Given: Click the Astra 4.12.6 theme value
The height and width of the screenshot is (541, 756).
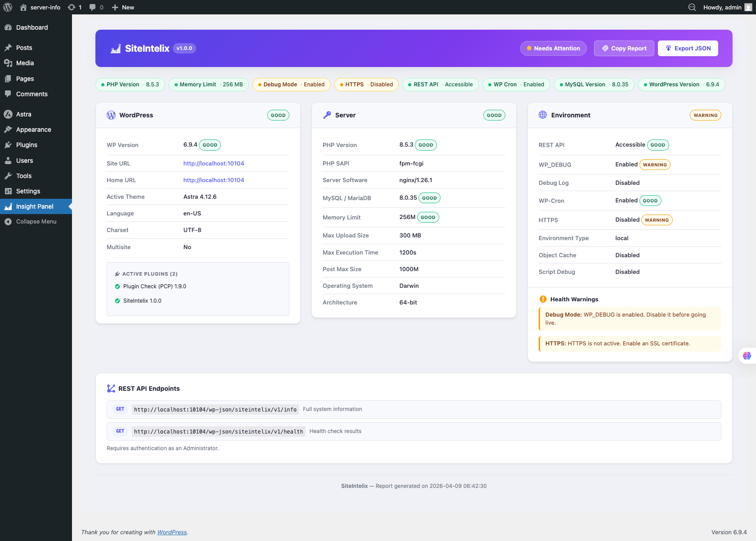Looking at the screenshot, I should [200, 197].
